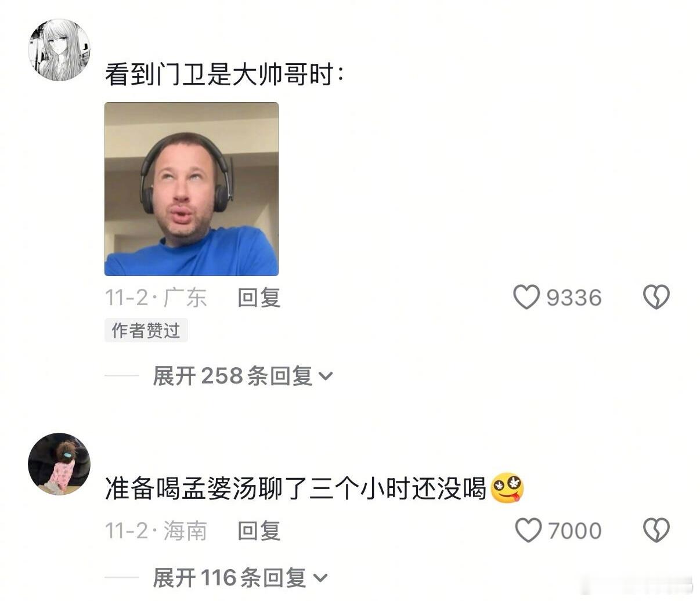
Task: Click the 11-2 · 广东 timestamp
Action: pos(156,298)
